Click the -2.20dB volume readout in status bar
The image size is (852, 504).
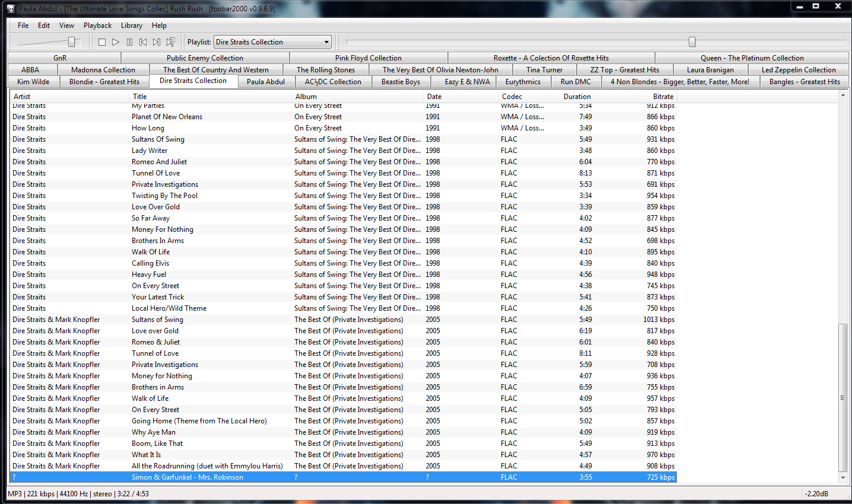pyautogui.click(x=816, y=494)
